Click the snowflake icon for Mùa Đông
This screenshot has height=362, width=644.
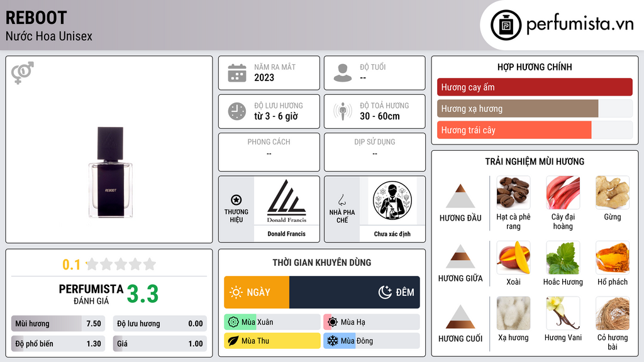tap(333, 341)
